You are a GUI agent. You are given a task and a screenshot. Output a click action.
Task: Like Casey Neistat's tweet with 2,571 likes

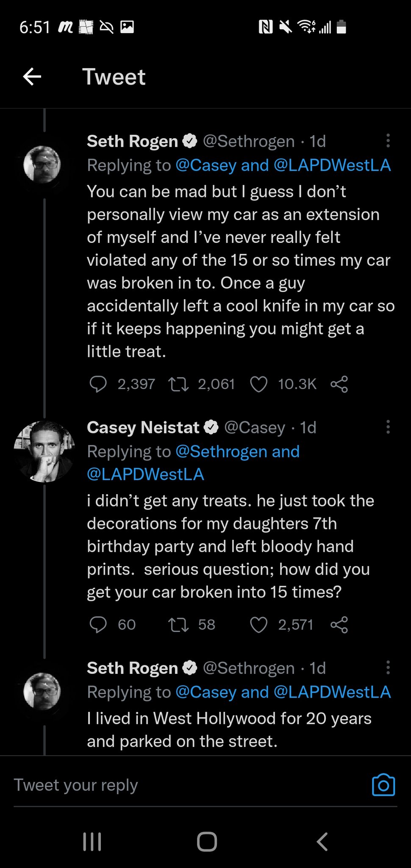tap(258, 625)
